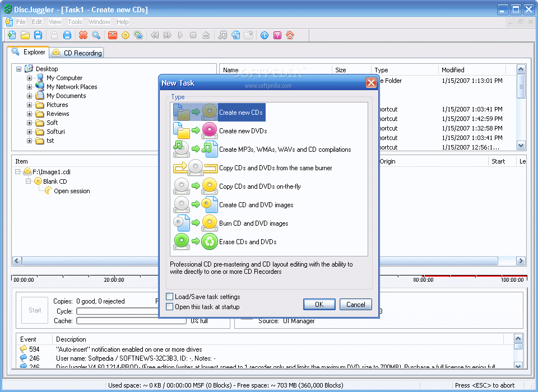Click the eject toolbar button

206,35
